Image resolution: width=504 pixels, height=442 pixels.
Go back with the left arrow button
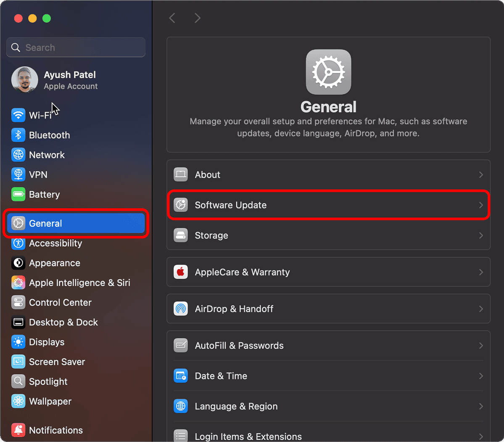[172, 18]
